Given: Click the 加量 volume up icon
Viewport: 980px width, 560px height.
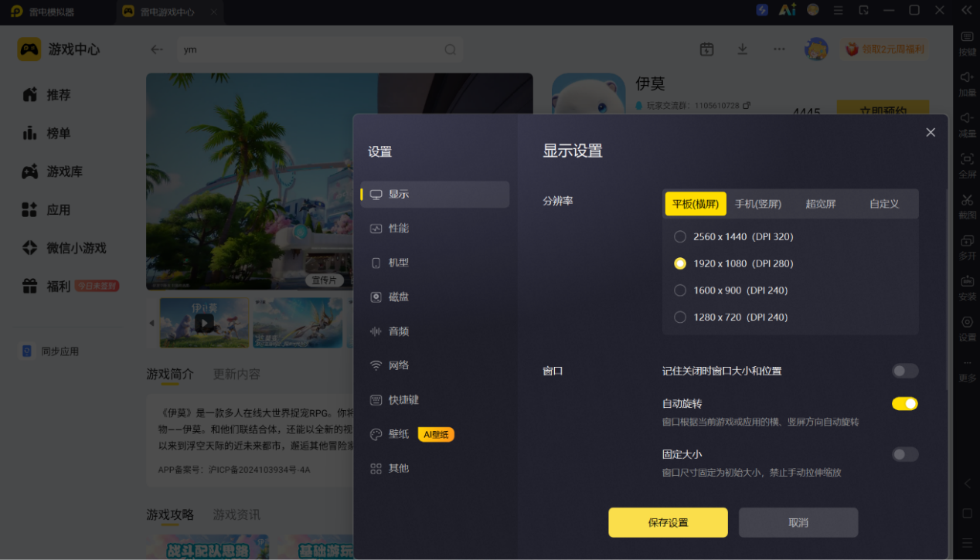Looking at the screenshot, I should (967, 78).
